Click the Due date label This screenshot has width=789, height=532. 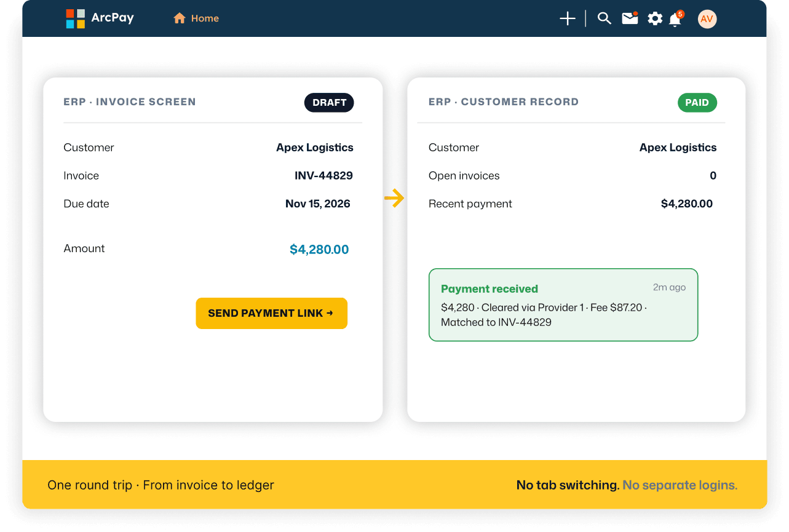pos(86,204)
